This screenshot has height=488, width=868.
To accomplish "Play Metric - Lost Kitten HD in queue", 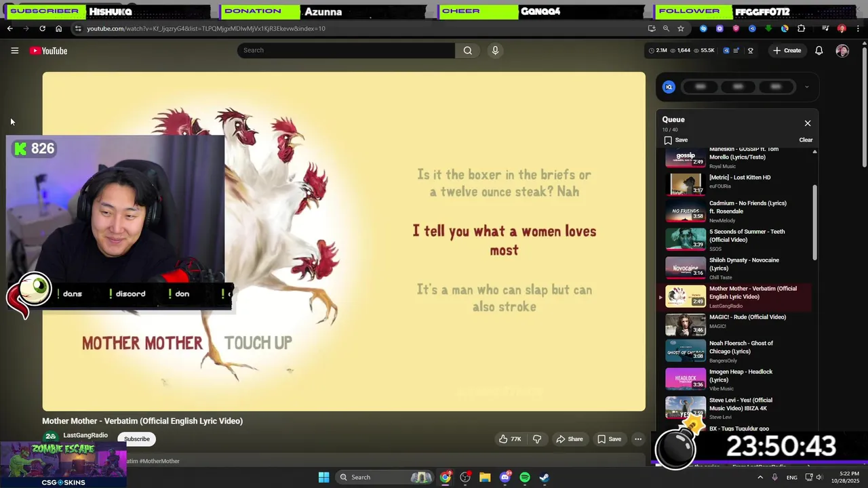I will tap(738, 183).
